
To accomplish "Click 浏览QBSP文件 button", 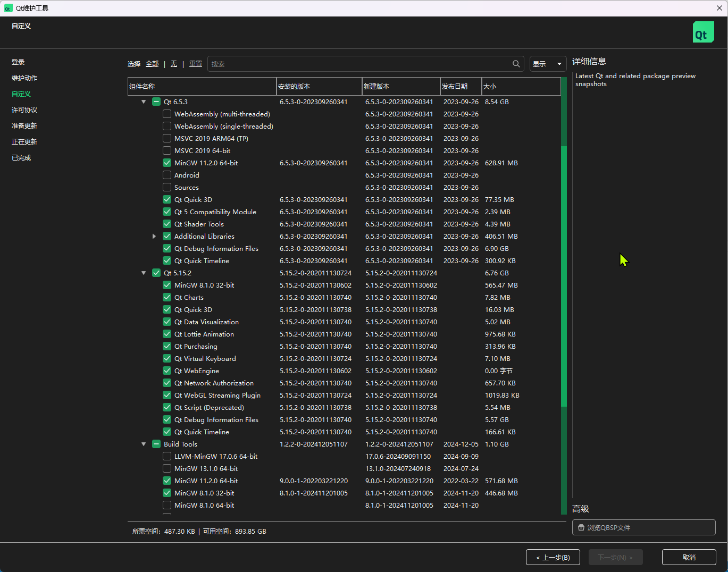I will coord(644,528).
